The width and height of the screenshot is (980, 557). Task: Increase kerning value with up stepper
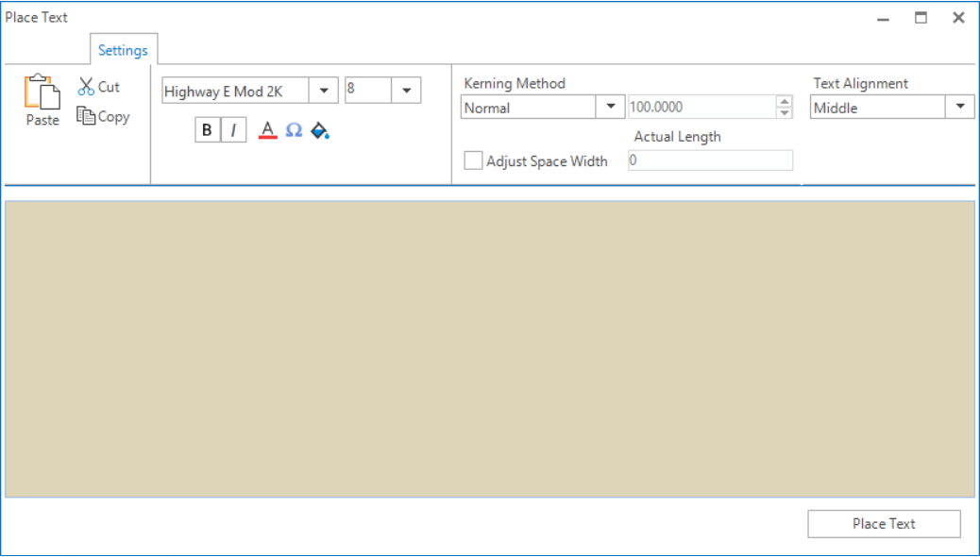pyautogui.click(x=784, y=102)
